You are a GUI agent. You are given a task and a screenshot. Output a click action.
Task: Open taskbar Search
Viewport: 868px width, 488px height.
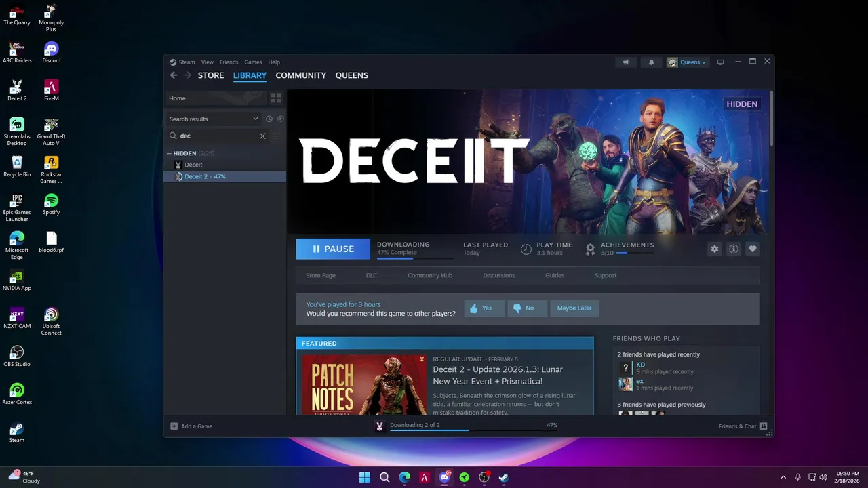pyautogui.click(x=384, y=477)
